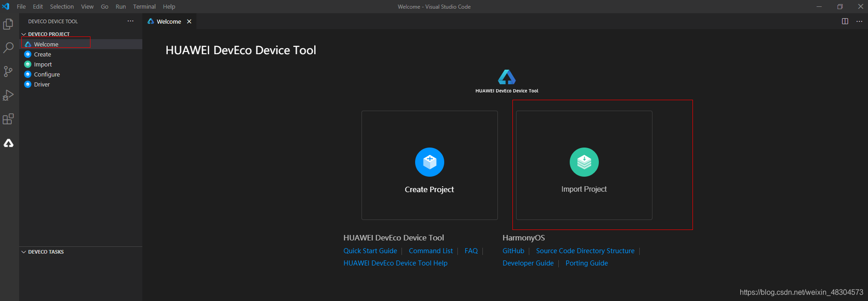Collapse the DEVECO PROJECT section
This screenshot has width=868, height=301.
tap(81, 34)
